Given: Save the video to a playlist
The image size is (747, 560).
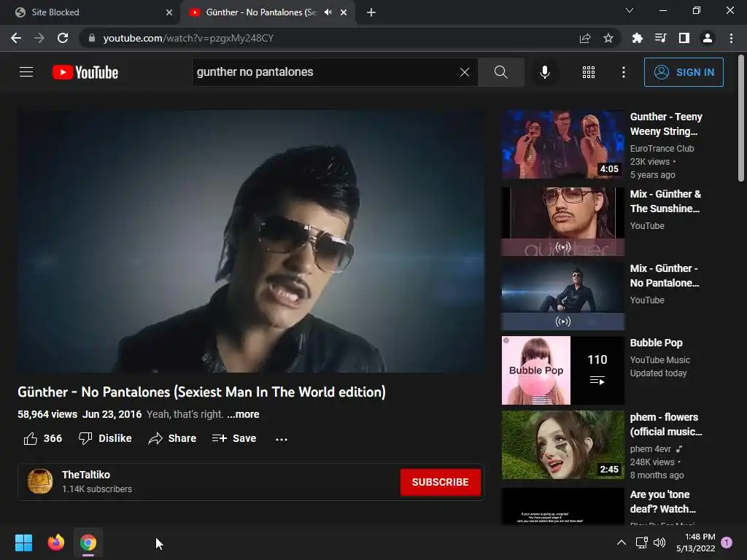Looking at the screenshot, I should pyautogui.click(x=234, y=438).
